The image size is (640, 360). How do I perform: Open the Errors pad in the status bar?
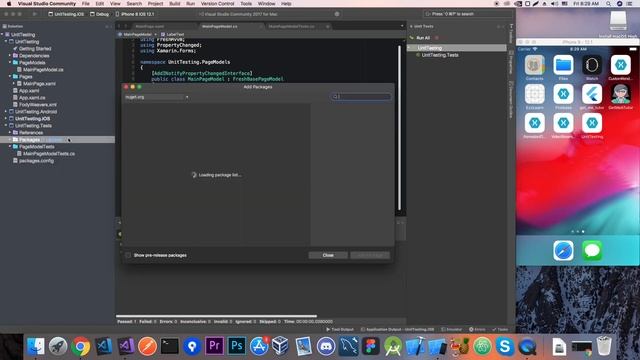pos(477,329)
